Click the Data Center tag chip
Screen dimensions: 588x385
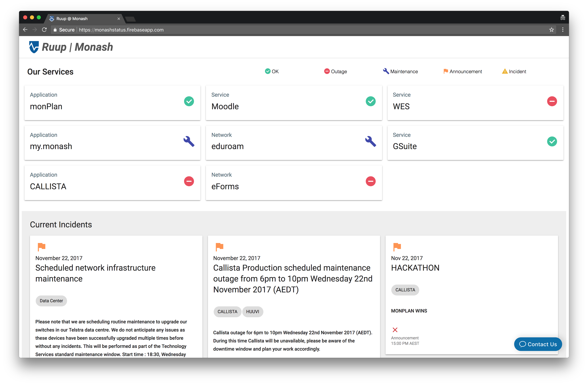[51, 301]
